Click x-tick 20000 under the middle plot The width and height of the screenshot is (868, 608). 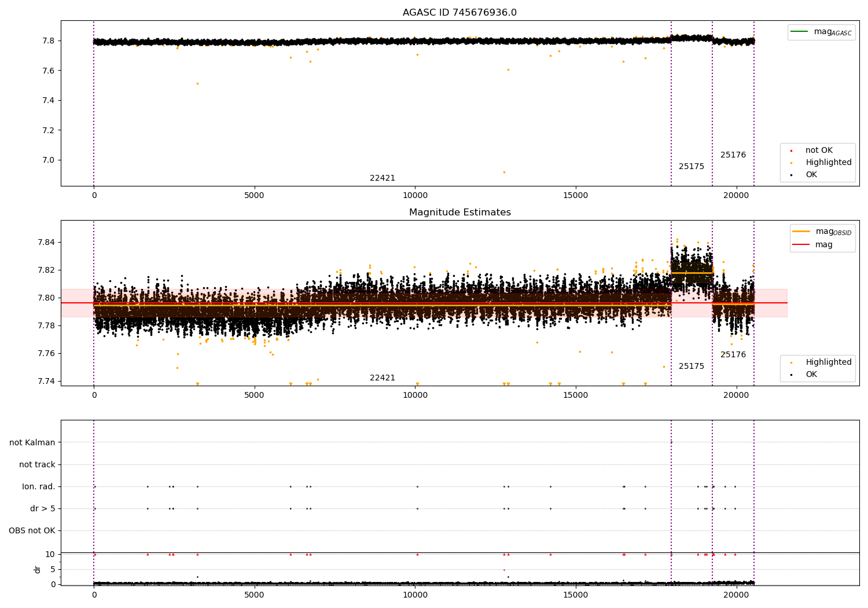736,395
